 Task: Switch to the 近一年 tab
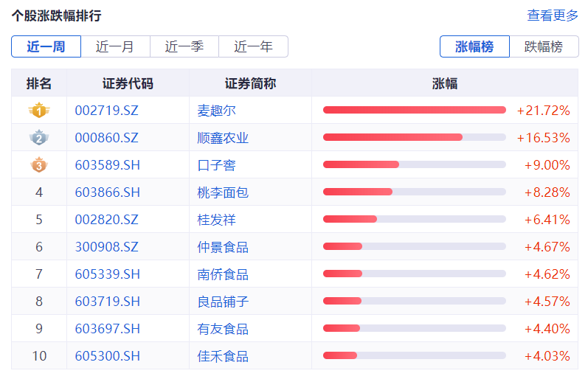click(x=253, y=46)
